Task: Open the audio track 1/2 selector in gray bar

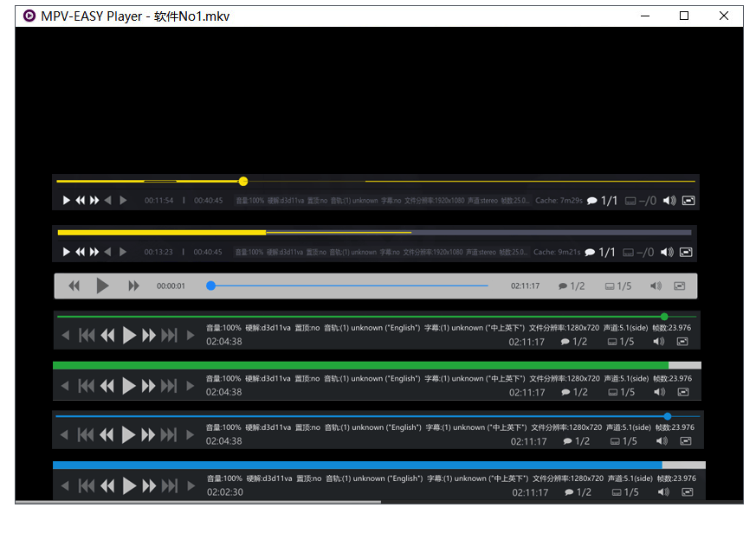Action: click(572, 286)
